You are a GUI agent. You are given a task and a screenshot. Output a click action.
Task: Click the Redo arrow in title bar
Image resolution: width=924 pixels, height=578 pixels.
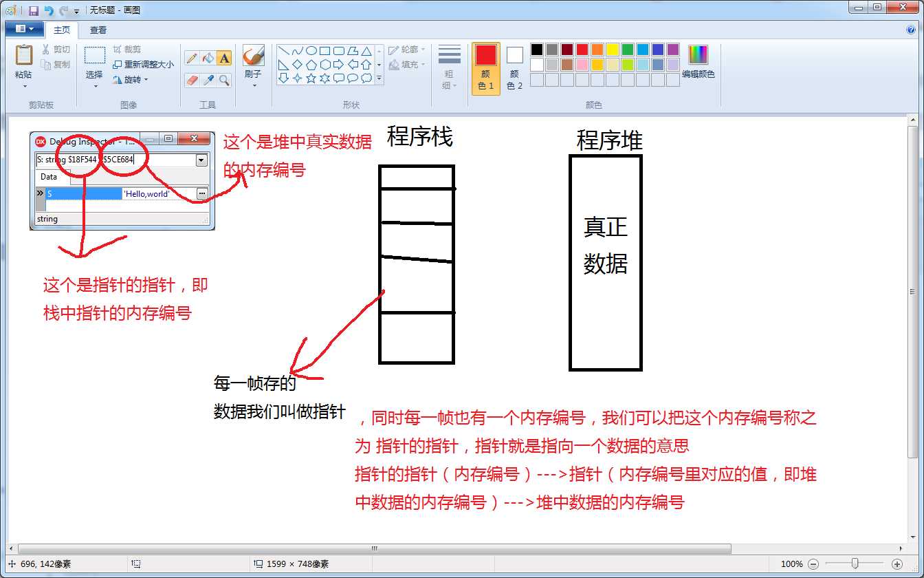coord(64,10)
